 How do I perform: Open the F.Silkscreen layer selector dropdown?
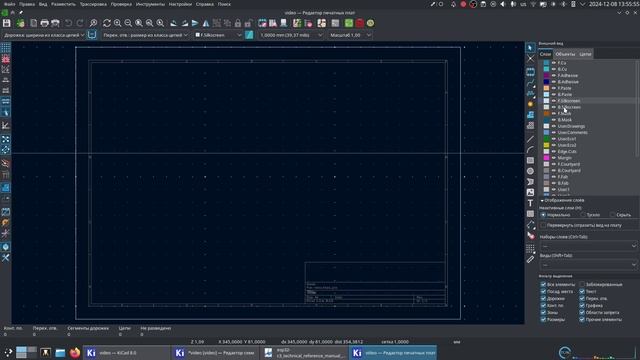pyautogui.click(x=218, y=35)
